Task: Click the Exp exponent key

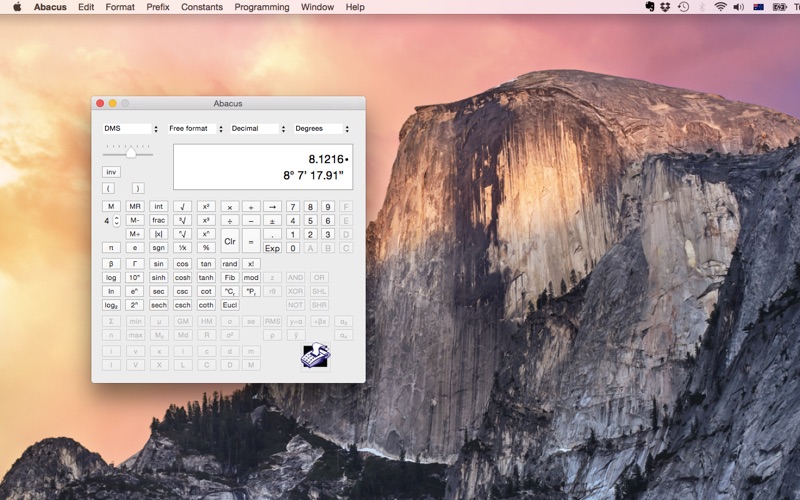Action: 272,248
